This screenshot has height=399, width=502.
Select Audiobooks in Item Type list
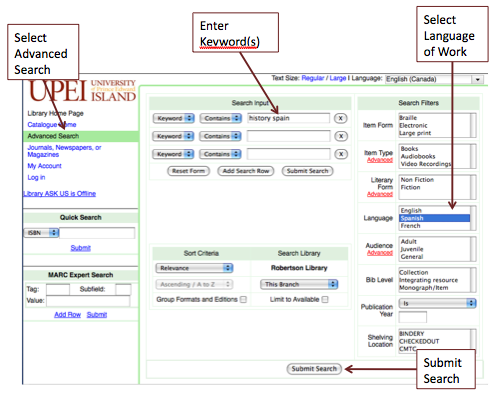418,156
